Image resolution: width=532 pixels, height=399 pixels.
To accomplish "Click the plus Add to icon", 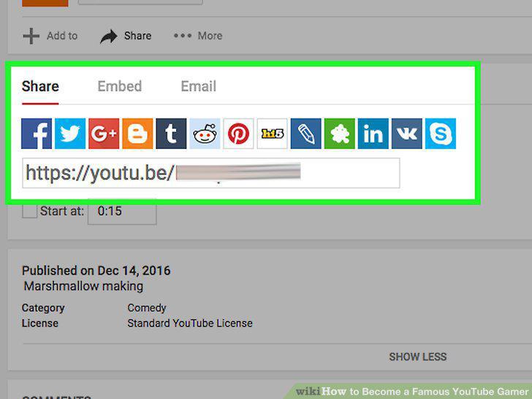I will click(x=31, y=36).
